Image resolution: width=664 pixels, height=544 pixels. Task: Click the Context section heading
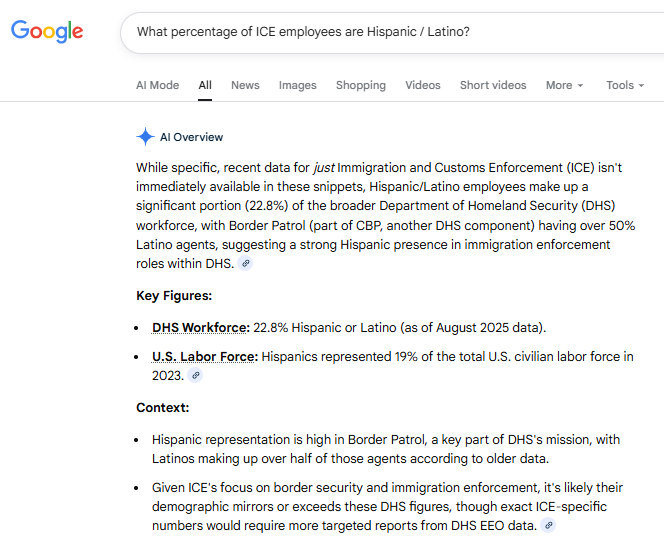point(162,408)
